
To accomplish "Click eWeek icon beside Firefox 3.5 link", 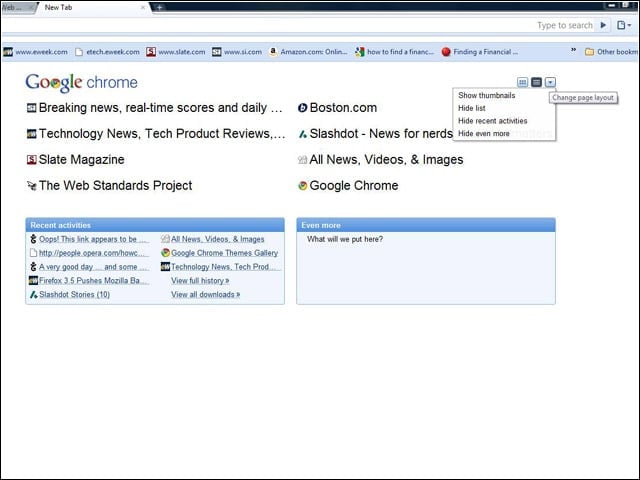I will [33, 281].
